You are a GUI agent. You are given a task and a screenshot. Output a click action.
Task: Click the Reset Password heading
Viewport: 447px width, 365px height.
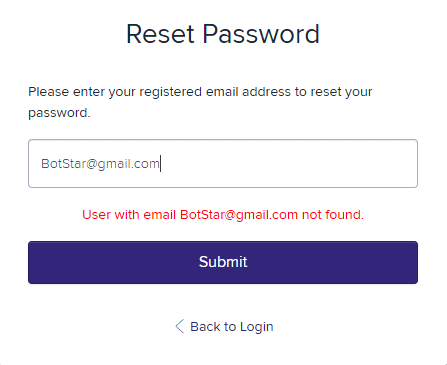223,34
